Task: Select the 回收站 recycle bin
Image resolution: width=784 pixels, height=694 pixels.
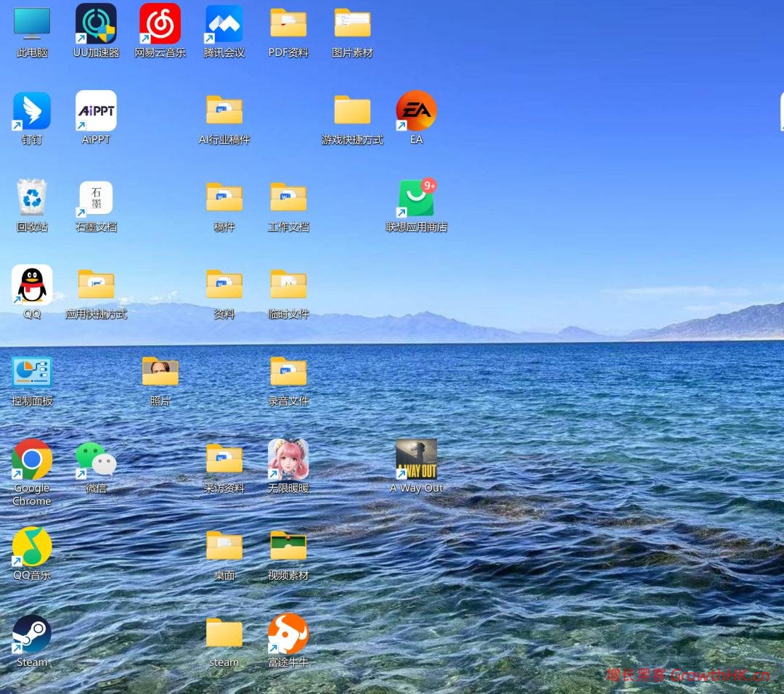Action: tap(32, 198)
